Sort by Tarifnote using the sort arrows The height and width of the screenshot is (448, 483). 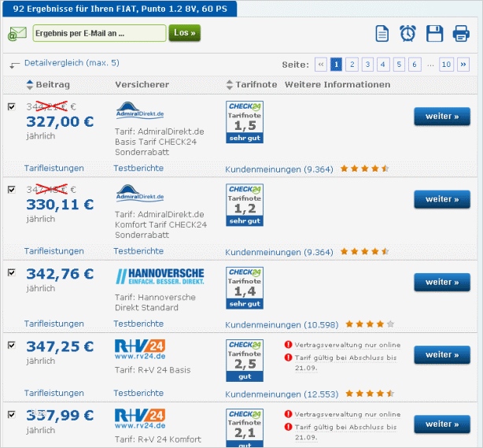point(230,85)
